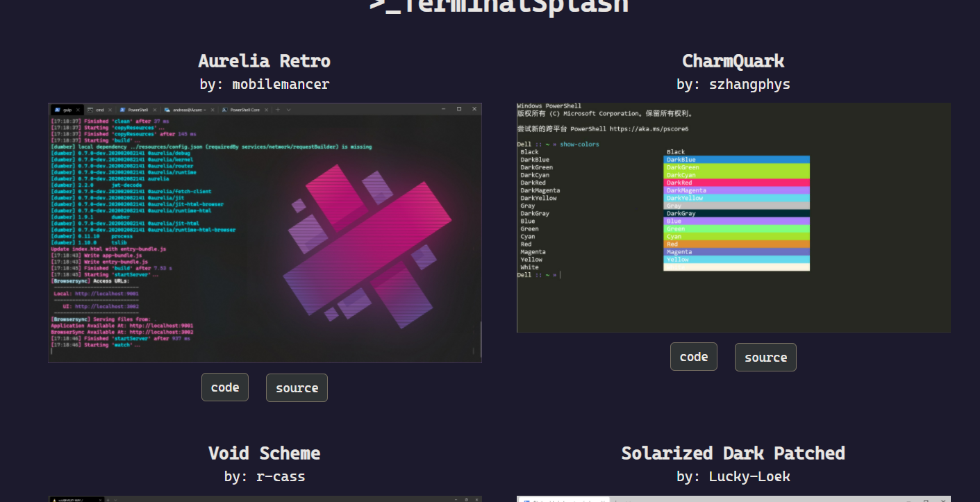The width and height of the screenshot is (980, 502).
Task: Open the Aurelia Retro terminal screenshot
Action: click(265, 233)
